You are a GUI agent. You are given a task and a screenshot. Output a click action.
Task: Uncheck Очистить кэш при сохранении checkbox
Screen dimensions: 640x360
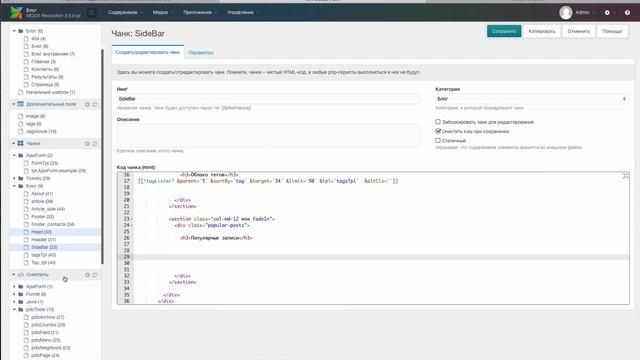coord(438,131)
